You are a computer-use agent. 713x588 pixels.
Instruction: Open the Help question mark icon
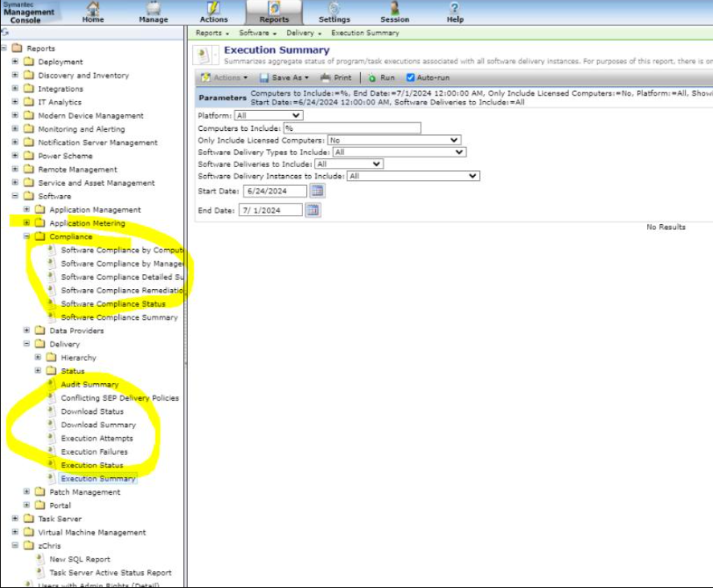click(454, 8)
